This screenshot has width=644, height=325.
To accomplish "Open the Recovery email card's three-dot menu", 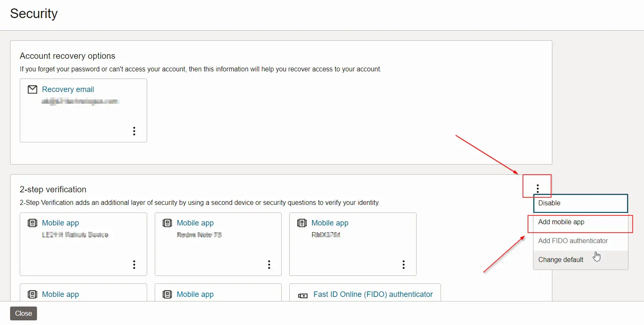I will coord(134,131).
